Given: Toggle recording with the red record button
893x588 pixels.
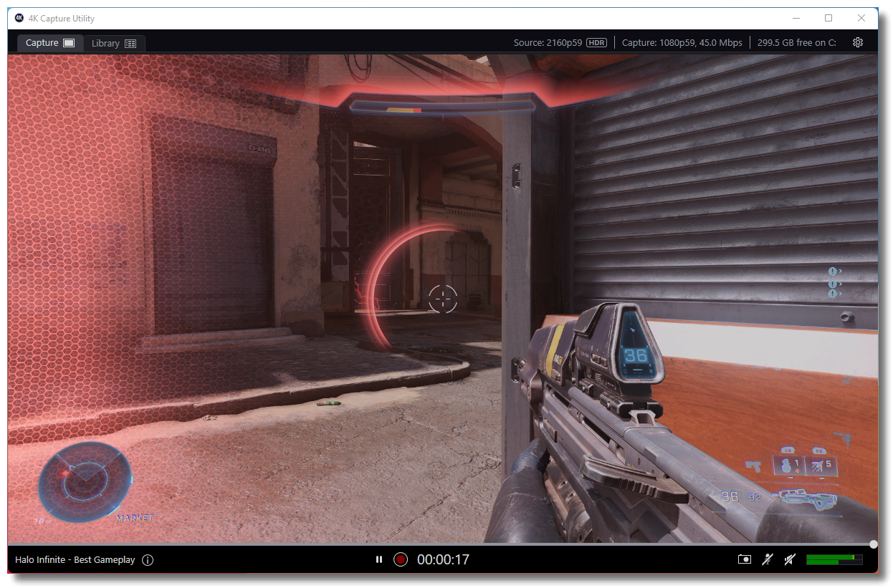Looking at the screenshot, I should tap(400, 559).
